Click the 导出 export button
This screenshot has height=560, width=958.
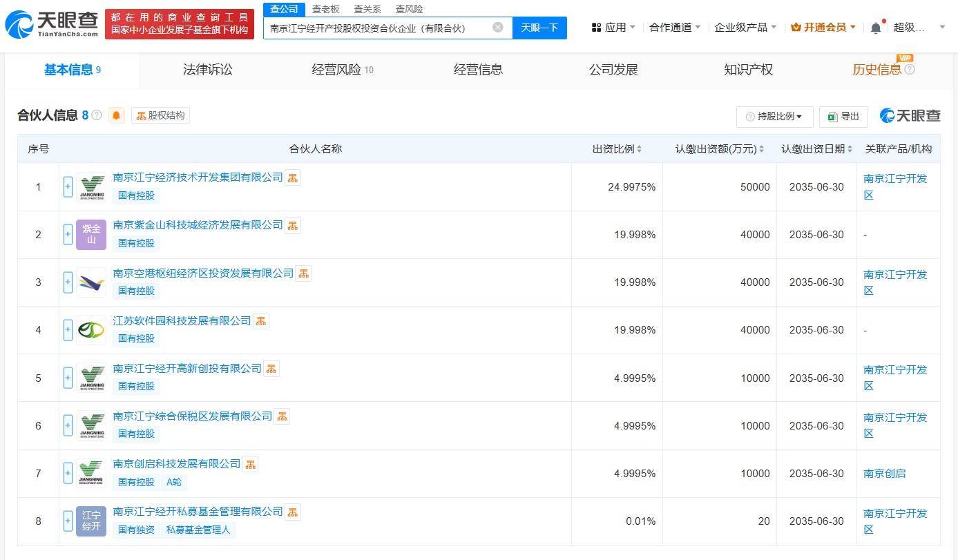tap(843, 117)
